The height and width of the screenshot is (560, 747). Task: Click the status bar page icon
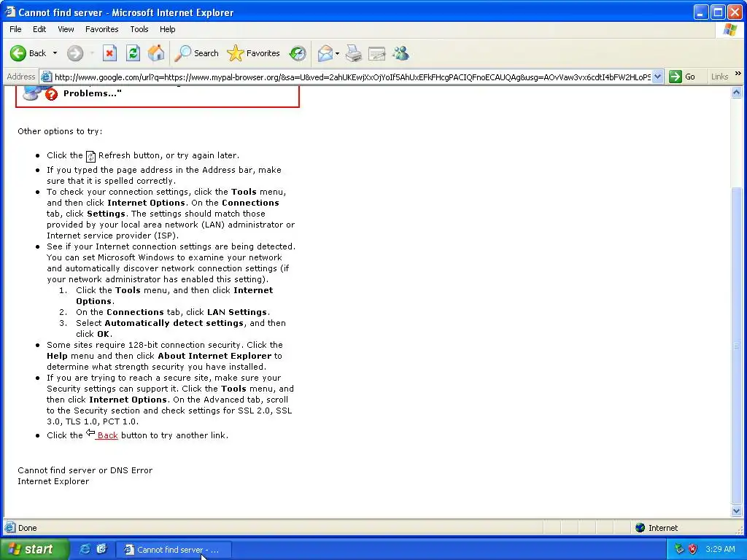[x=9, y=528]
